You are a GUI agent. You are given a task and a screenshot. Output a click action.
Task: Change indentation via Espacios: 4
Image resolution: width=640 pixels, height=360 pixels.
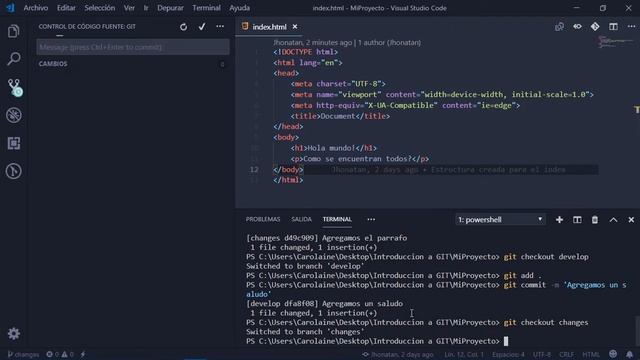point(508,354)
